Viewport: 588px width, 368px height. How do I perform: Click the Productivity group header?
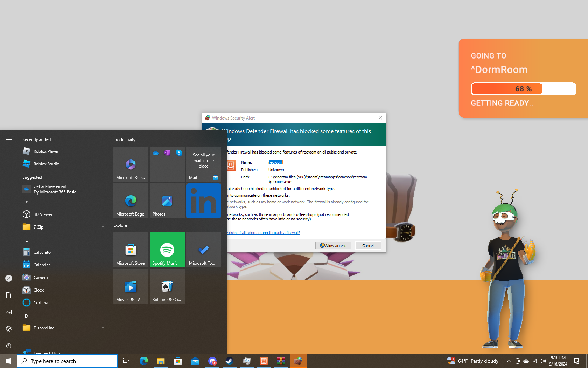124,140
